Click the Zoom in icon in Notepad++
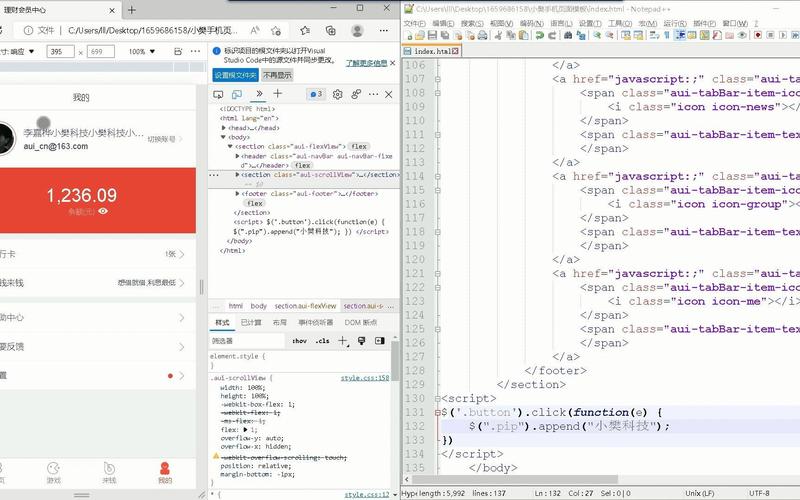This screenshot has height=500, width=800. tap(596, 35)
